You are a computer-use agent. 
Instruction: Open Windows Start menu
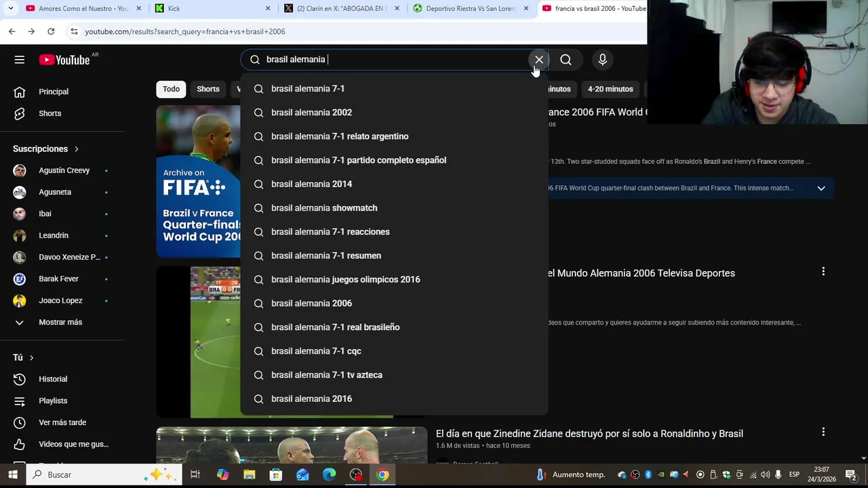(13, 474)
